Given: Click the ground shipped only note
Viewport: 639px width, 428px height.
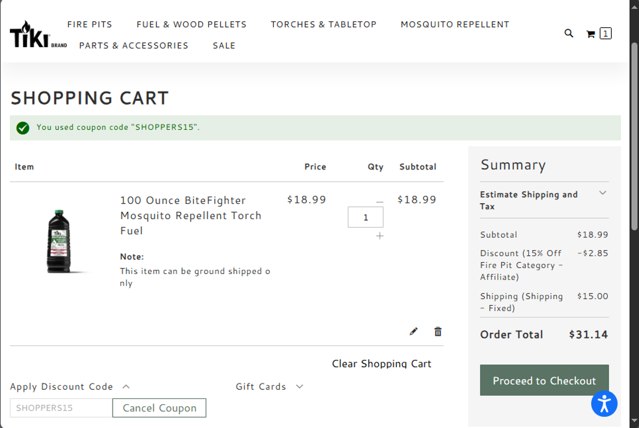Looking at the screenshot, I should 195,277.
